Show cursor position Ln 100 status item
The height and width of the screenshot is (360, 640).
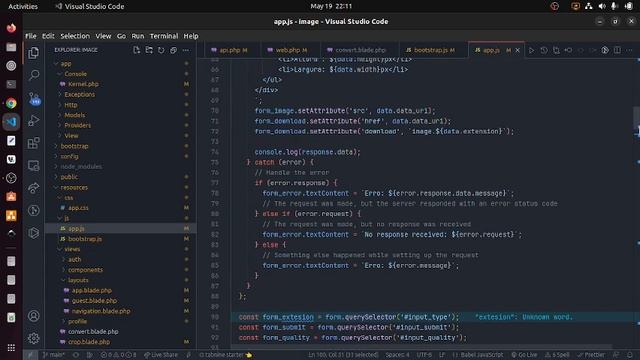tap(343, 355)
